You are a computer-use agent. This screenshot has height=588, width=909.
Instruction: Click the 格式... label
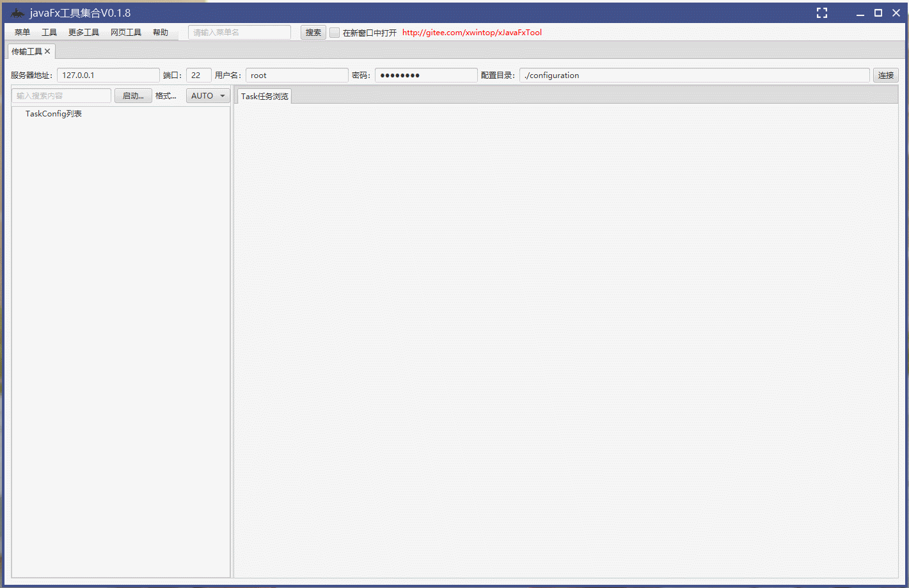click(x=166, y=96)
